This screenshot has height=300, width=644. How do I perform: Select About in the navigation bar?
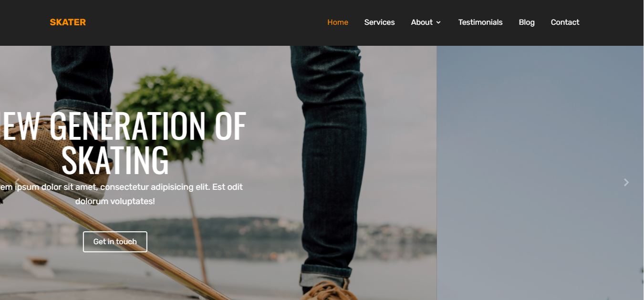[422, 22]
